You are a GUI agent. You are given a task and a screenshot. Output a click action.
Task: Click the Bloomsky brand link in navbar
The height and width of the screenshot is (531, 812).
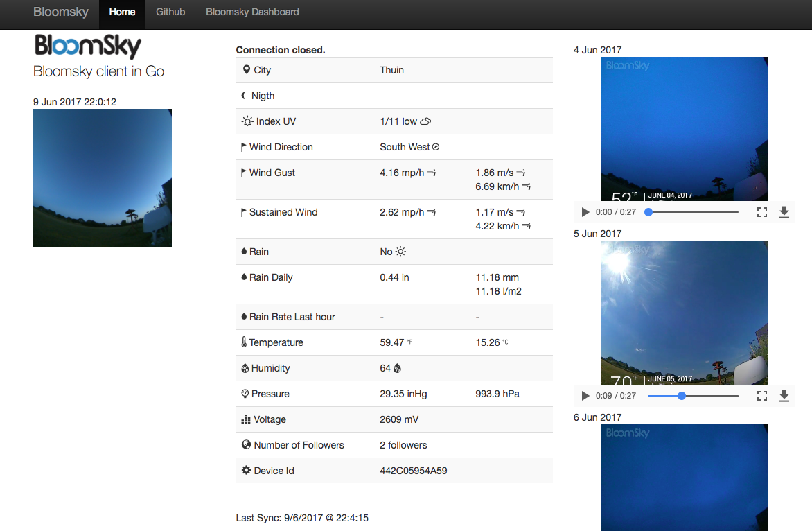click(60, 12)
